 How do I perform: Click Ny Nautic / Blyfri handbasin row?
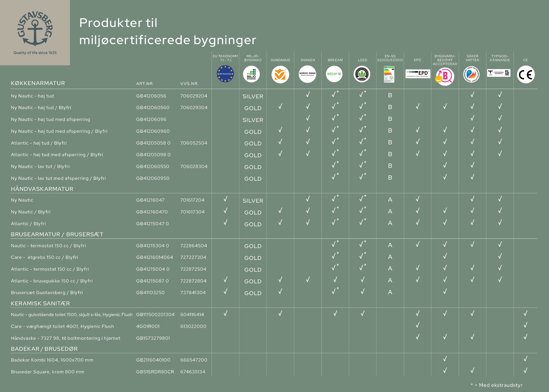click(x=31, y=212)
